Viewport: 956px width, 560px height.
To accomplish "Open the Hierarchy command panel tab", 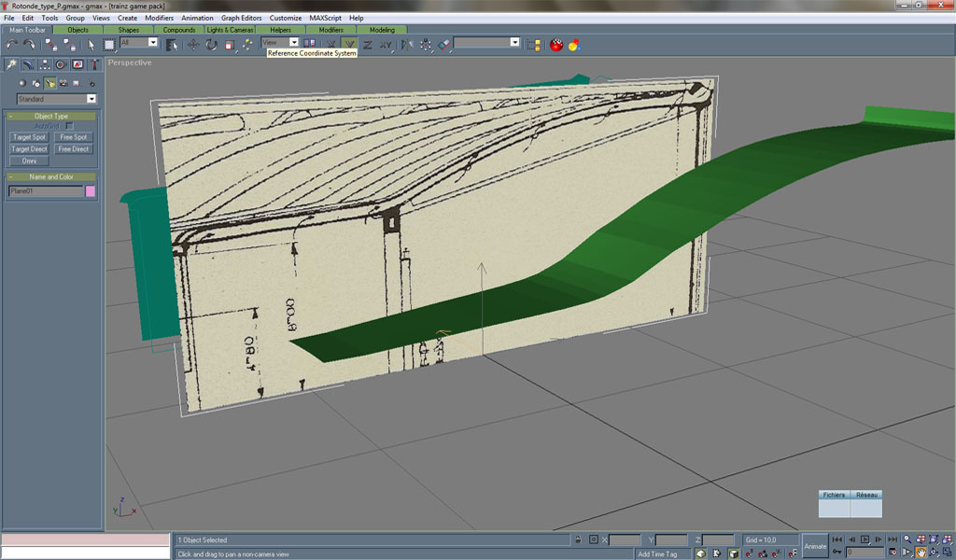I will pos(44,64).
